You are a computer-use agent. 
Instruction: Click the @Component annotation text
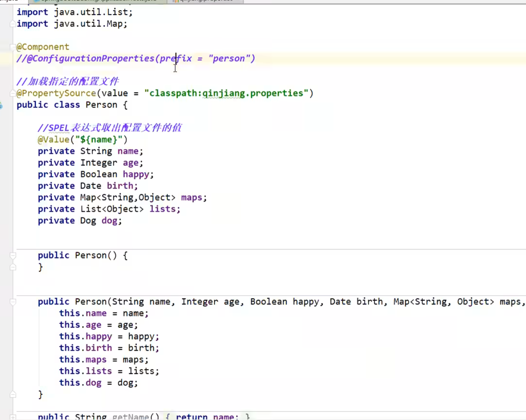coord(43,46)
